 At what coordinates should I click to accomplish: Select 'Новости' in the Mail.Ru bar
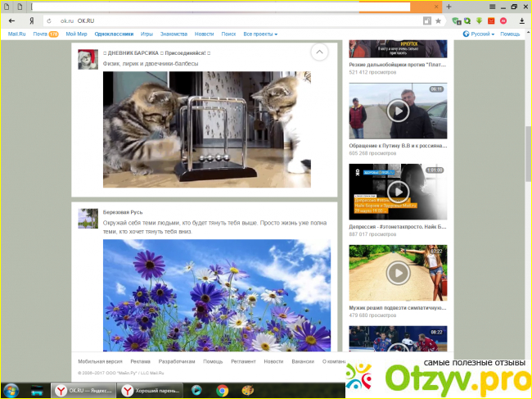pyautogui.click(x=204, y=34)
